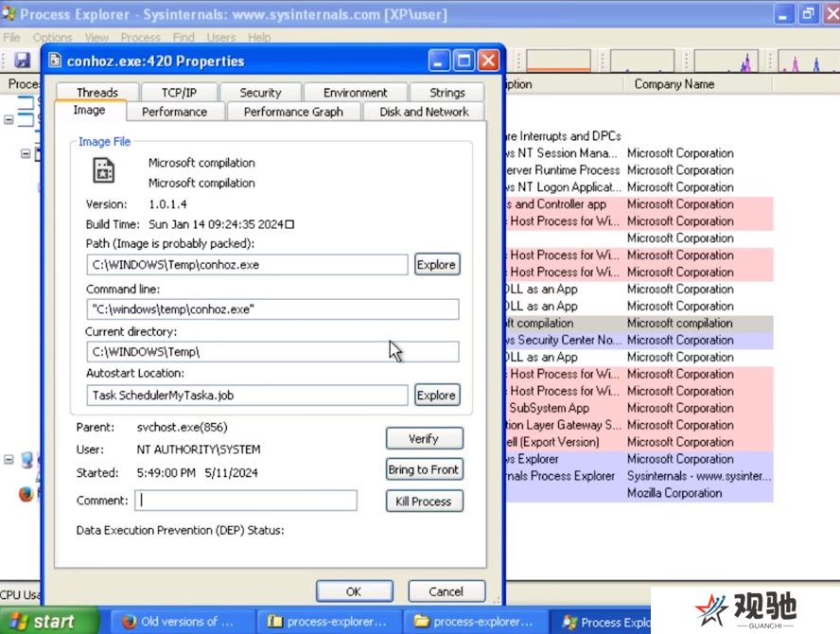Switch to the Environment tab
The width and height of the screenshot is (840, 634).
(355, 92)
